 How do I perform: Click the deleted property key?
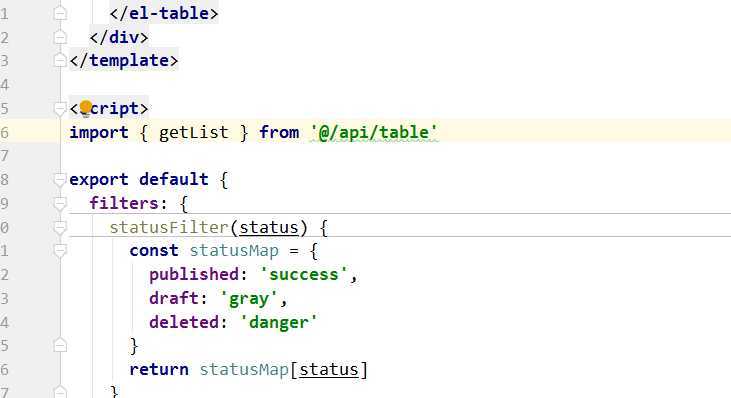184,322
